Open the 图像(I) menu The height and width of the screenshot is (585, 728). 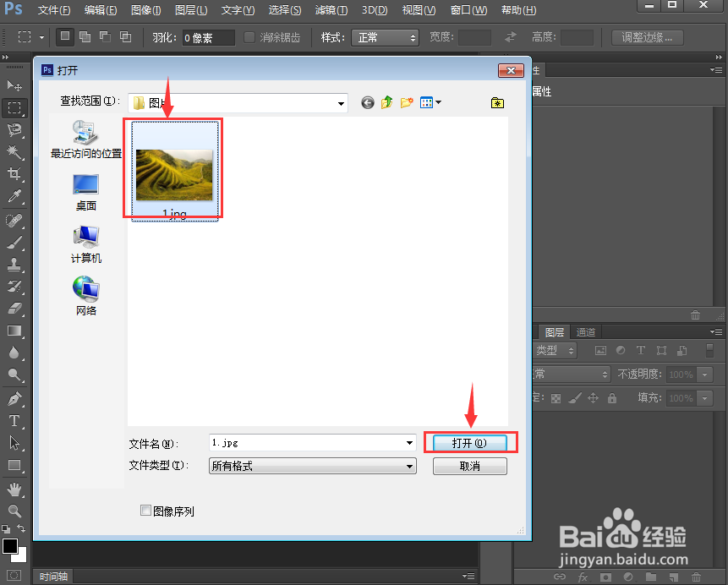(145, 10)
